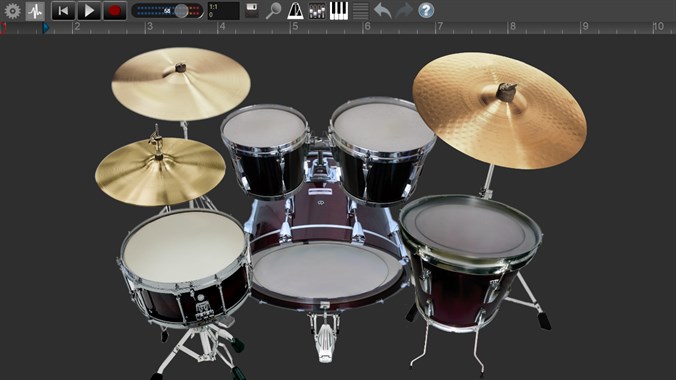
Task: Open the settings gear icon
Action: (x=13, y=11)
